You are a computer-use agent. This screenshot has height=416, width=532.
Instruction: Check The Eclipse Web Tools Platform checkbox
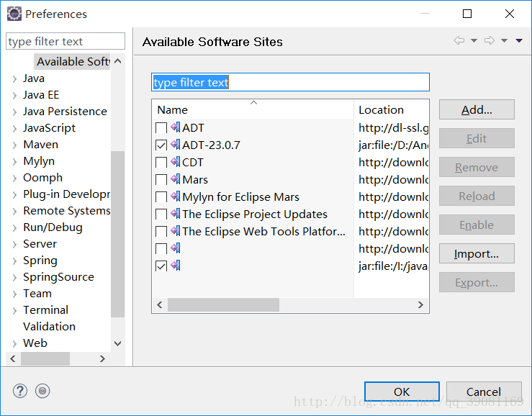[161, 232]
